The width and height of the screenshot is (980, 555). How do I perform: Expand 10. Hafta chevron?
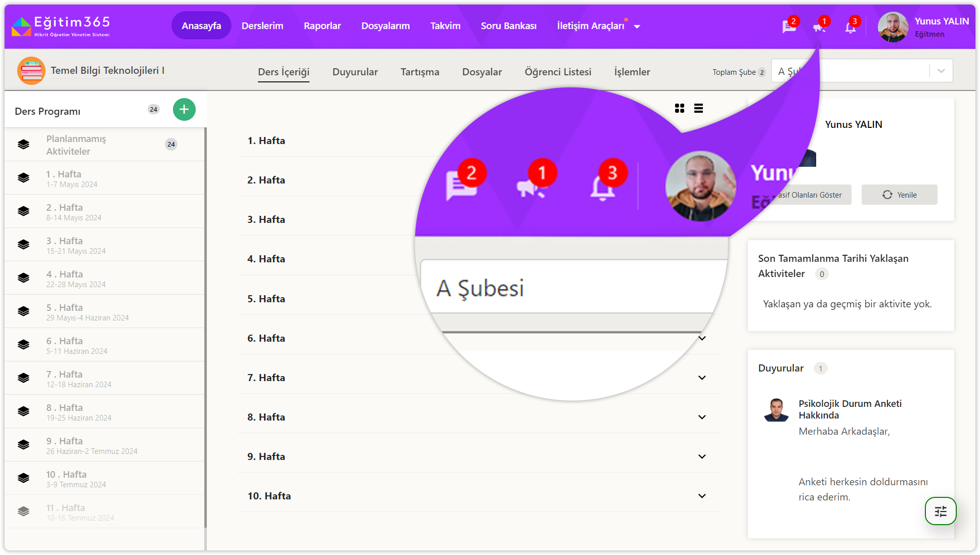coord(702,496)
